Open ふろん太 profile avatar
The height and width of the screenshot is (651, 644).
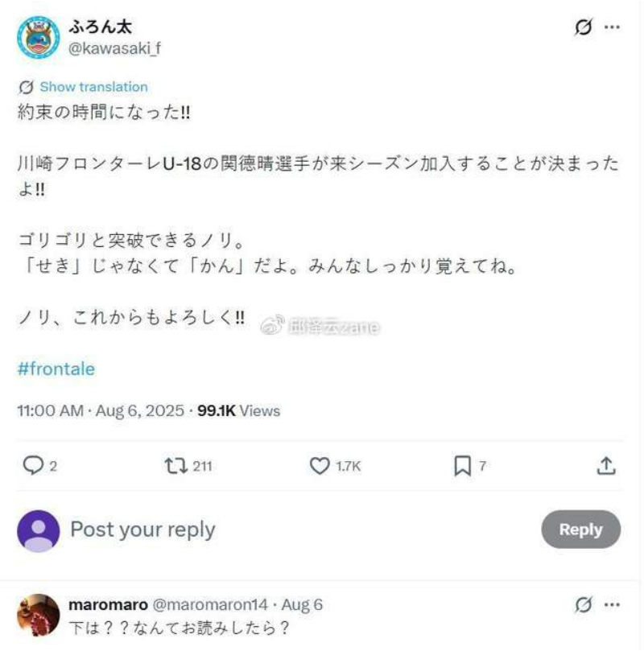coord(38,38)
